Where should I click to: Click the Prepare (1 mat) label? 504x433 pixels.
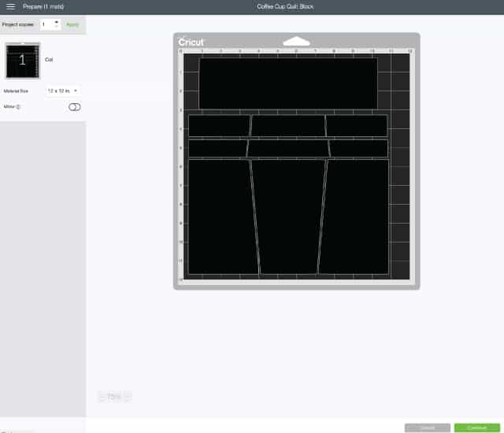(x=43, y=6)
